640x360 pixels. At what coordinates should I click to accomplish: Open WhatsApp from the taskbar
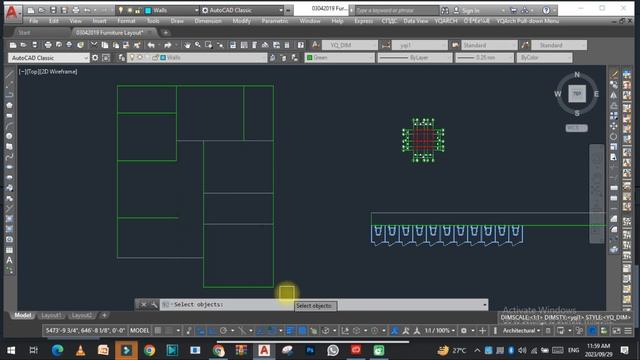pyautogui.click(x=333, y=350)
